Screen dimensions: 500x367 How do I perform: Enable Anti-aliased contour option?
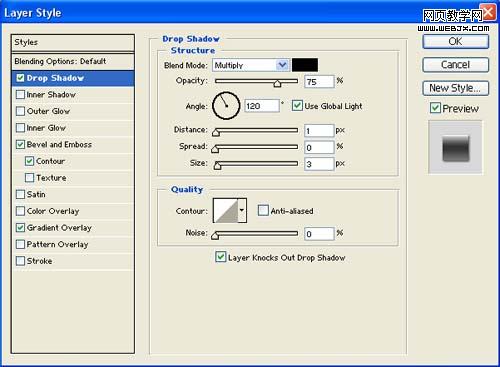pyautogui.click(x=263, y=210)
